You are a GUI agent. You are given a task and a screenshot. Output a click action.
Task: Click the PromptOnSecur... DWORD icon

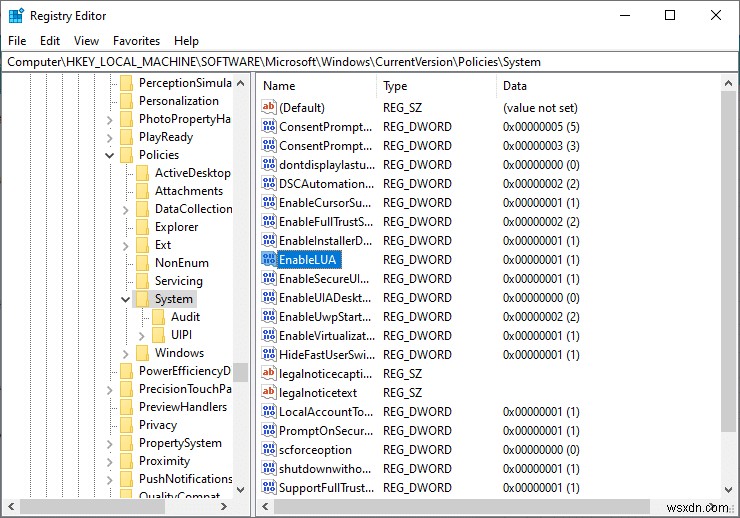coord(269,430)
